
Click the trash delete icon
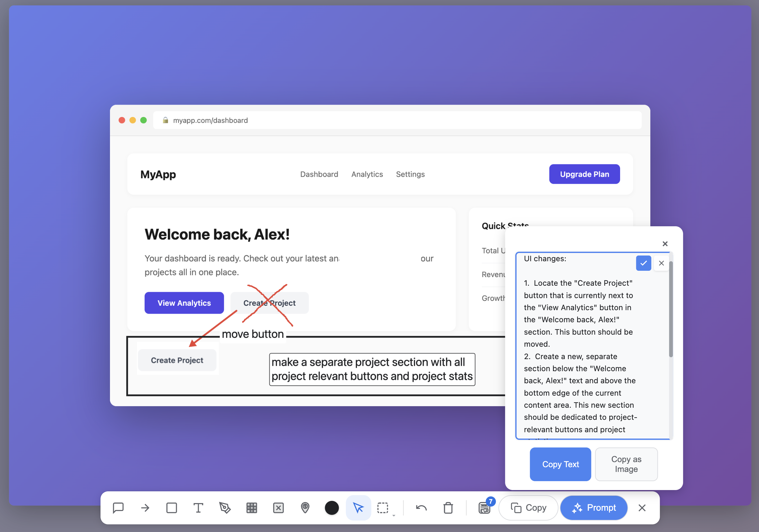pyautogui.click(x=448, y=508)
